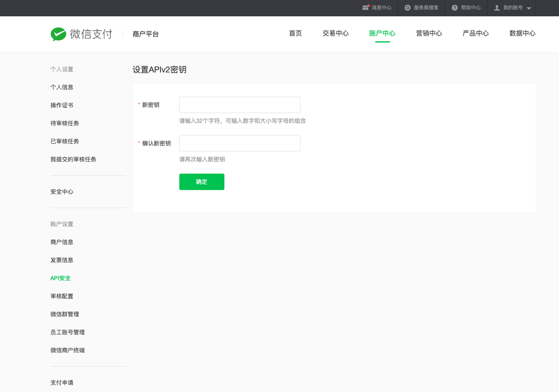Select API安全 in the sidebar

(60, 278)
